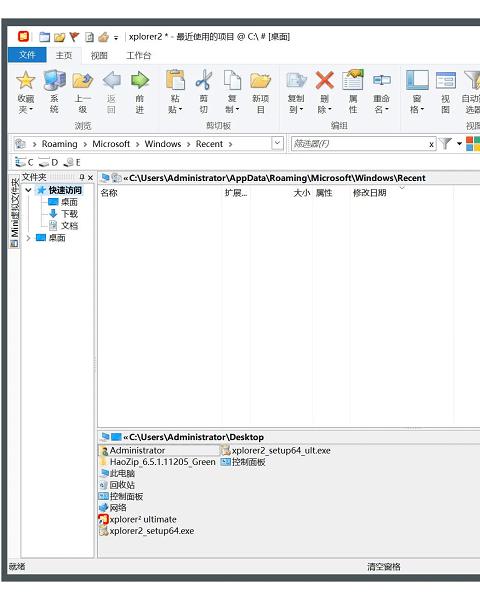Open the Favorites (收藏夹) star icon
The width and height of the screenshot is (480, 600).
(25, 80)
